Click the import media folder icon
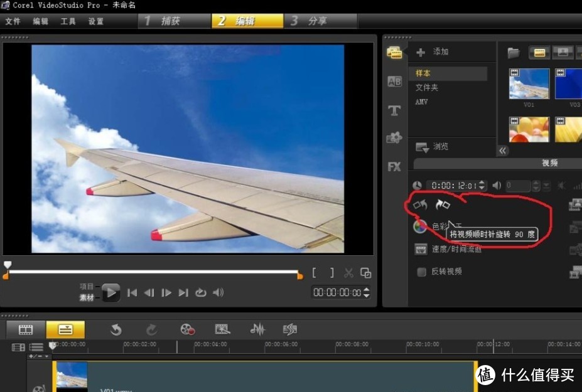The image size is (582, 392). pyautogui.click(x=514, y=53)
